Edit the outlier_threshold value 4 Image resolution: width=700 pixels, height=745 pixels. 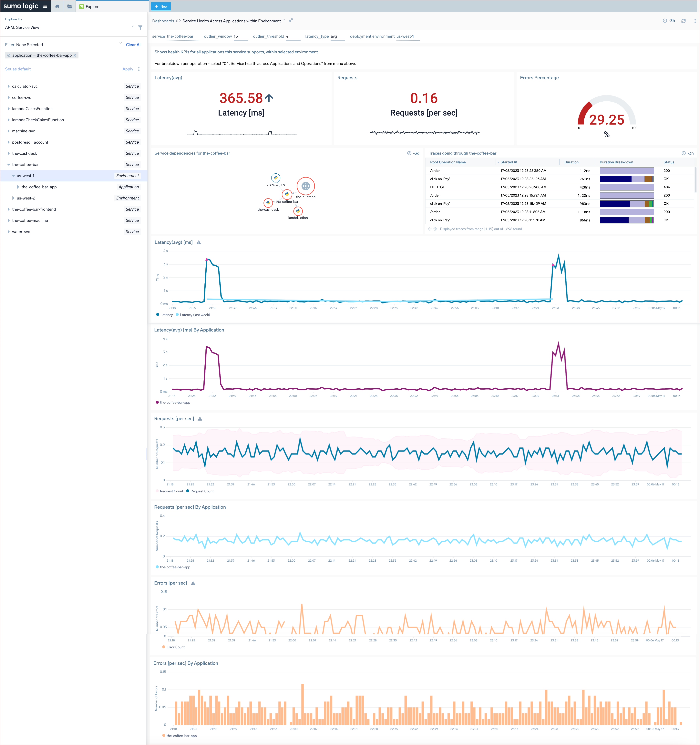[293, 36]
